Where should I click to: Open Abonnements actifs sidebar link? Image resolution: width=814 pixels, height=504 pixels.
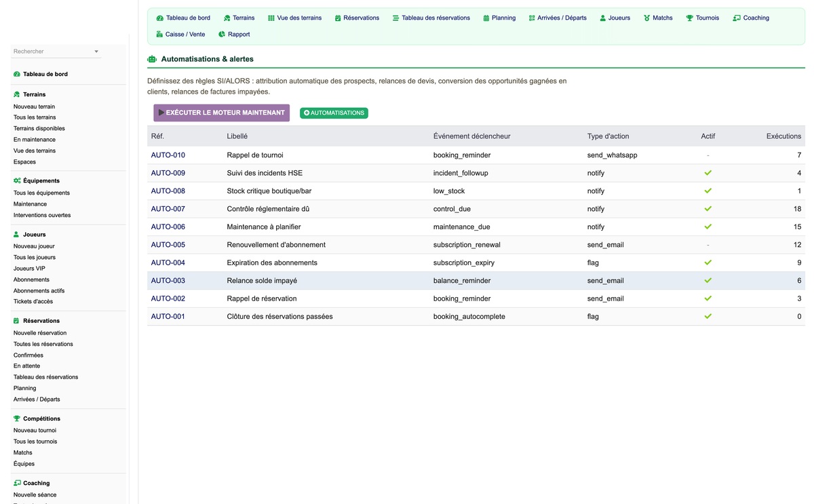39,291
